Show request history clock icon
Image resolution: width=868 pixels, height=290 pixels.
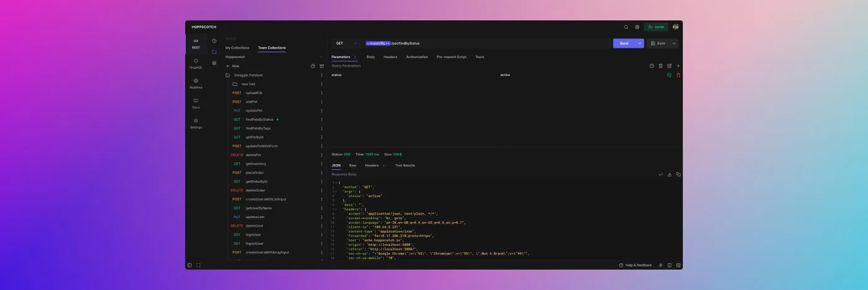pos(214,41)
